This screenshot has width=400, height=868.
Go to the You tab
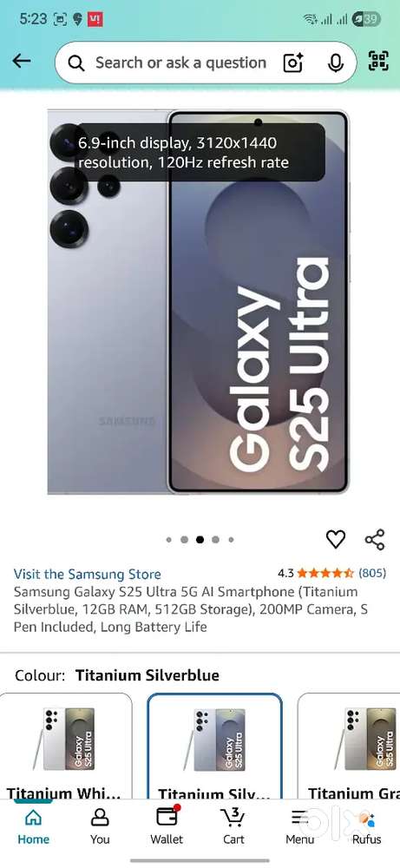tap(100, 825)
